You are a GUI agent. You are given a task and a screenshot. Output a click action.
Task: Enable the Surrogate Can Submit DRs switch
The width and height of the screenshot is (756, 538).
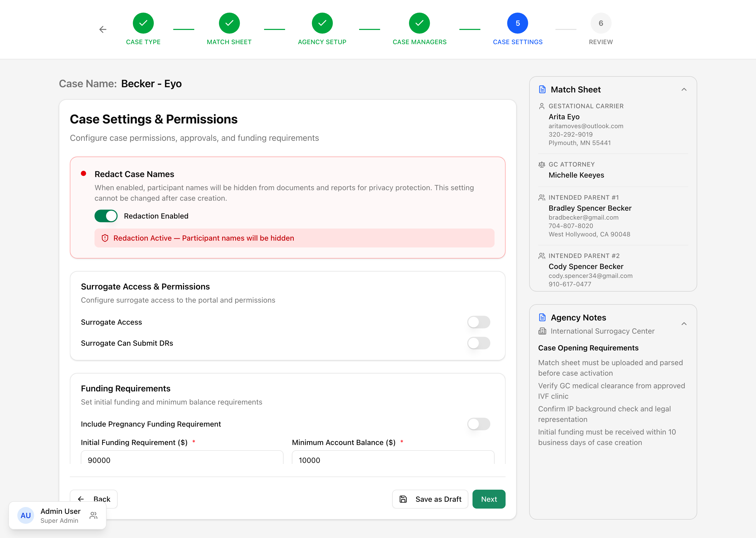tap(479, 343)
